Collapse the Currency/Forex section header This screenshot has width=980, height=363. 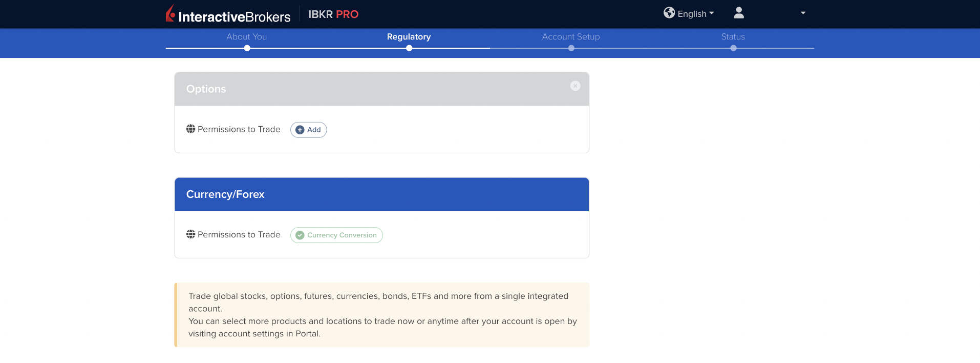point(381,195)
